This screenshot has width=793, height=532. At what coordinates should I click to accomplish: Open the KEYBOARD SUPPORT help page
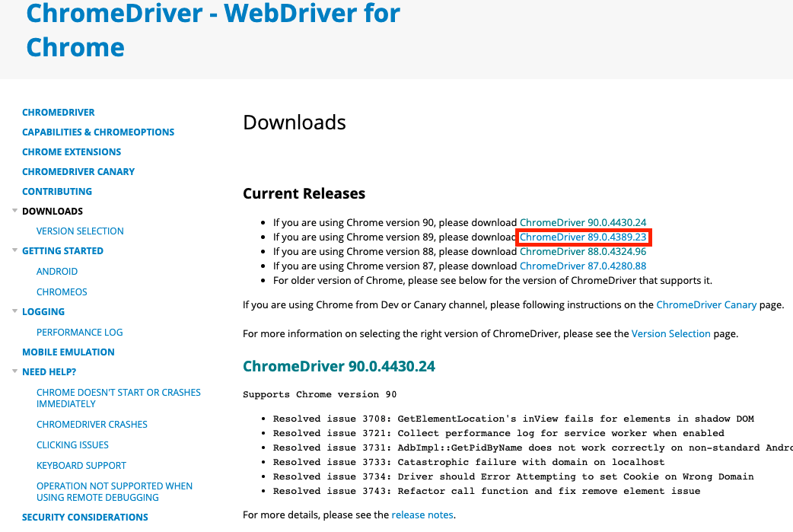81,465
